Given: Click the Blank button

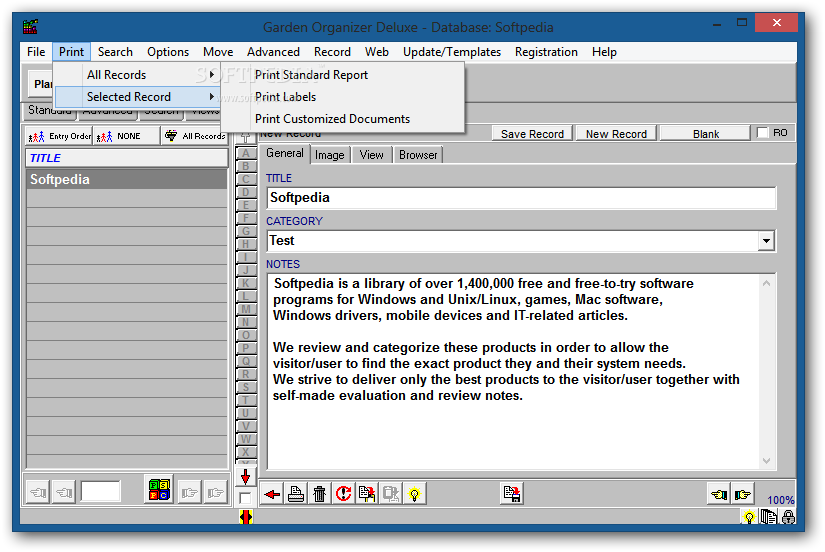Looking at the screenshot, I should 706,134.
